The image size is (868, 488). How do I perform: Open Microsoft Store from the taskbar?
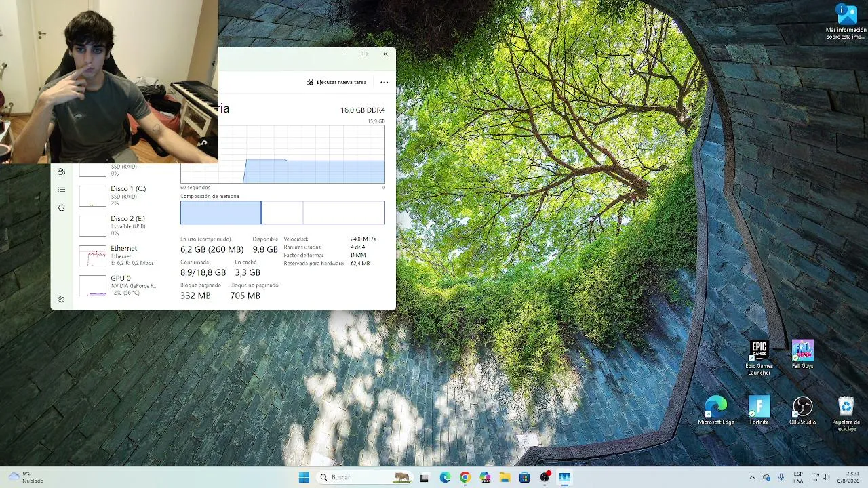click(x=524, y=477)
